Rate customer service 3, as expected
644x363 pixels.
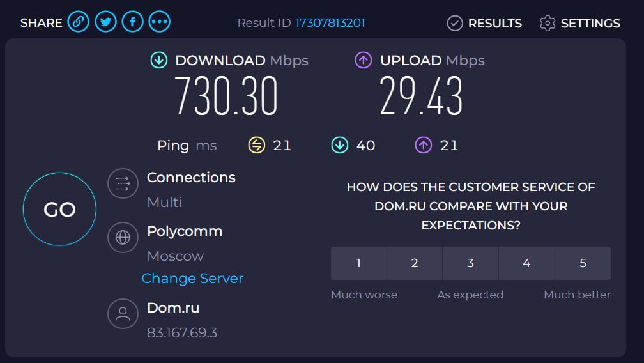pyautogui.click(x=471, y=263)
